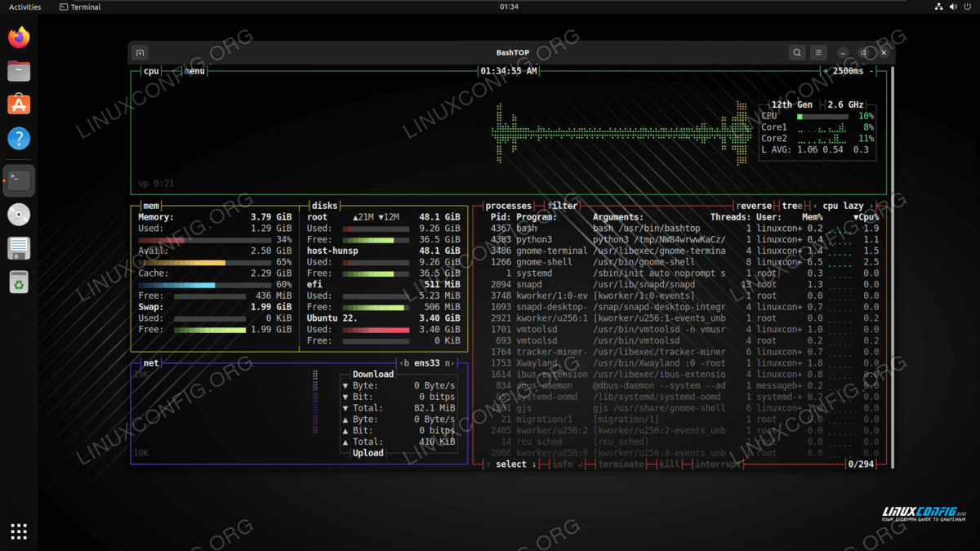980x551 pixels.
Task: Open the clock showing 01:34
Action: (509, 7)
